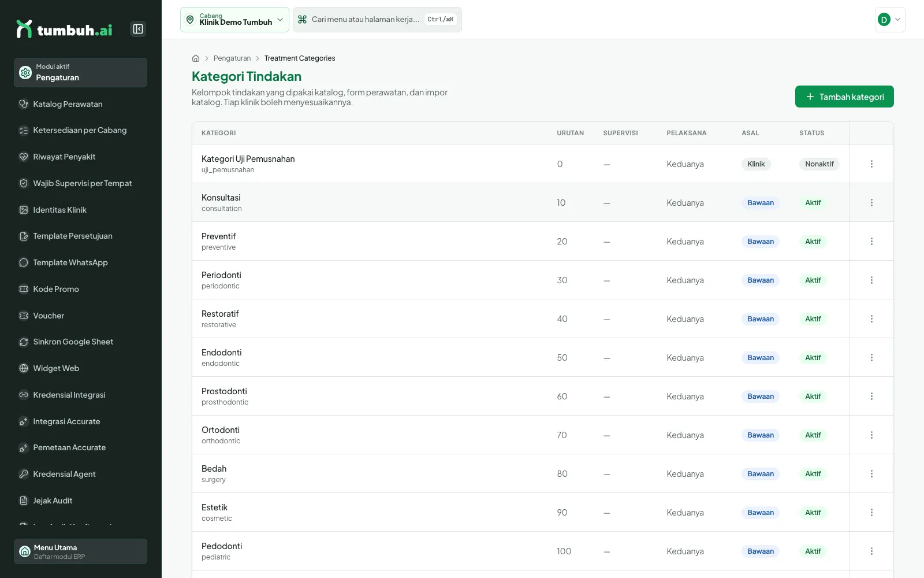
Task: Open actions menu for Endodonti row
Action: click(x=871, y=358)
